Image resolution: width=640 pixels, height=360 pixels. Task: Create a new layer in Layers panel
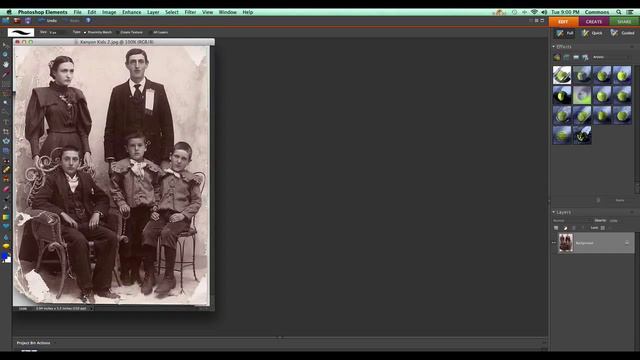point(556,228)
